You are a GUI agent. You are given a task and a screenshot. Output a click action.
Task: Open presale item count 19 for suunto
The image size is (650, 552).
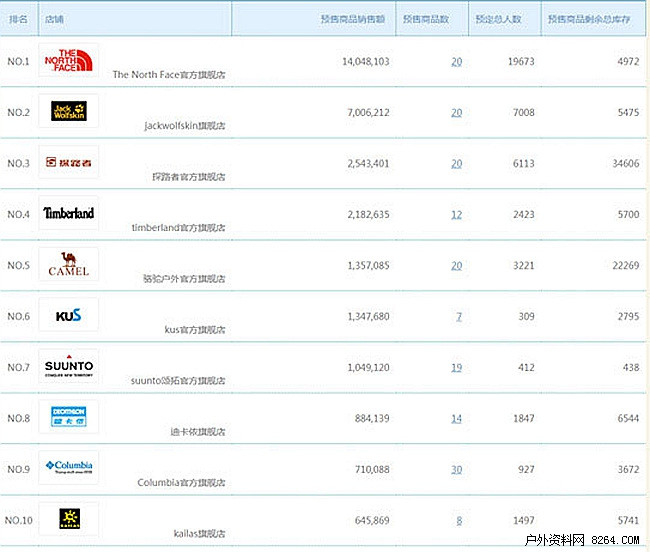point(456,367)
